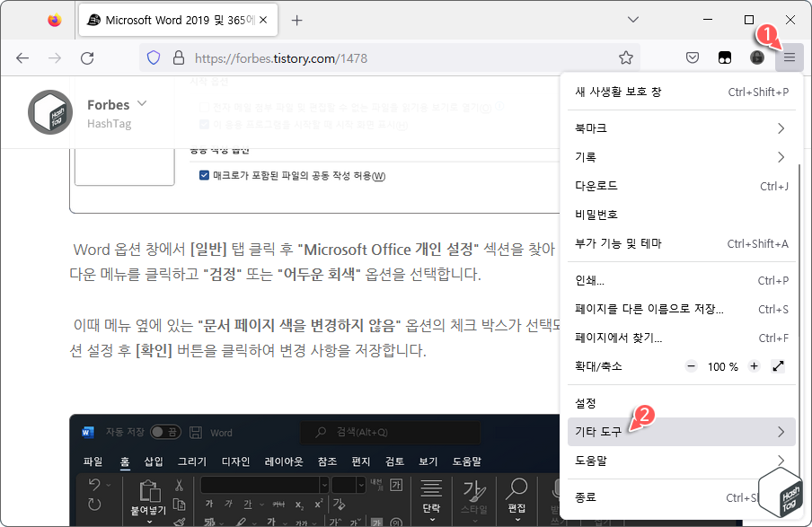Click the save disk icon in Word title bar
812x527 pixels.
[x=196, y=432]
